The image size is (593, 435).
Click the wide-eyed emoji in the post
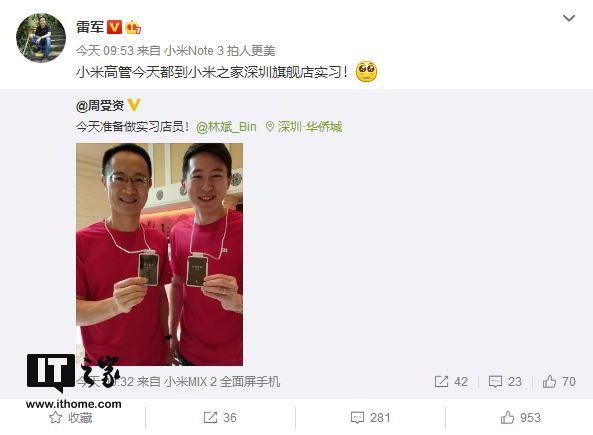pyautogui.click(x=366, y=71)
